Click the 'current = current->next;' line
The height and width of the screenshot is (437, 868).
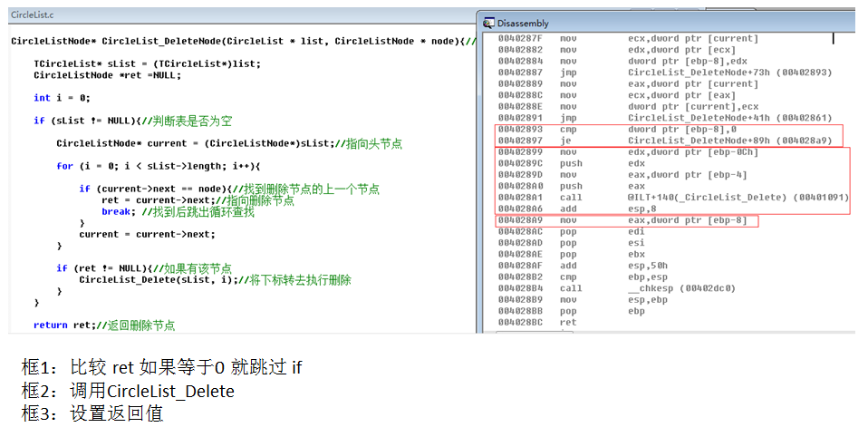(147, 234)
